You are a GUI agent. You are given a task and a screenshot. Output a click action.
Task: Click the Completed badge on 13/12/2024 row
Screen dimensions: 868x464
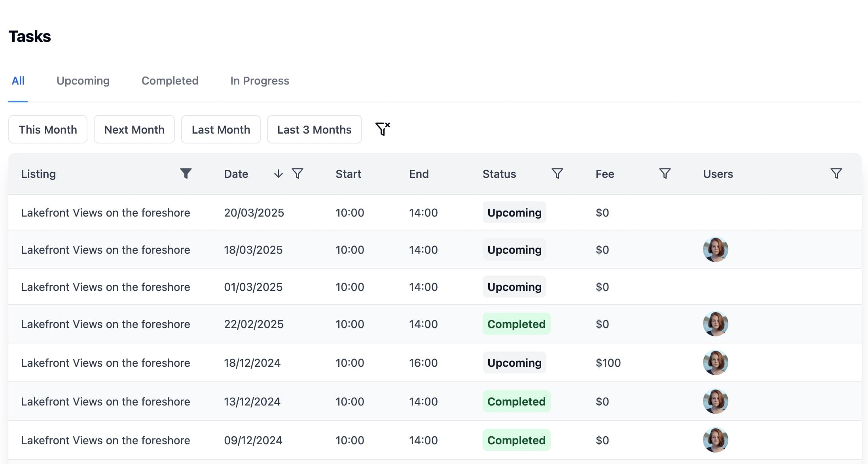pyautogui.click(x=516, y=401)
